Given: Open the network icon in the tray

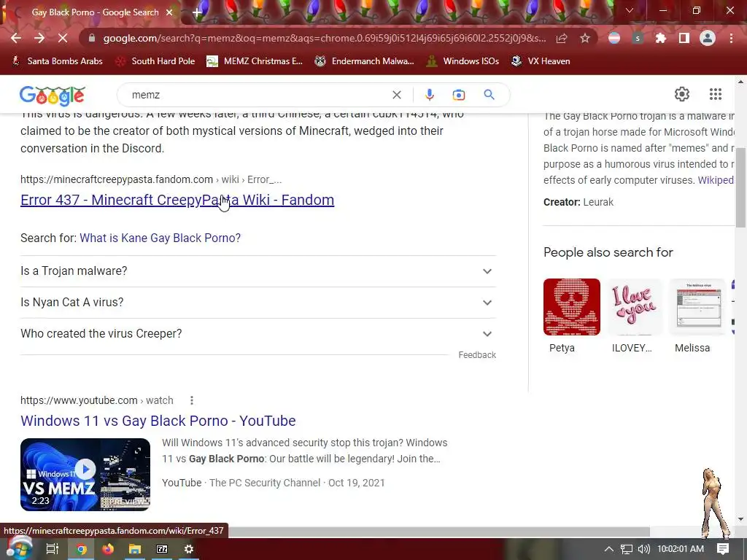Looking at the screenshot, I should point(627,549).
